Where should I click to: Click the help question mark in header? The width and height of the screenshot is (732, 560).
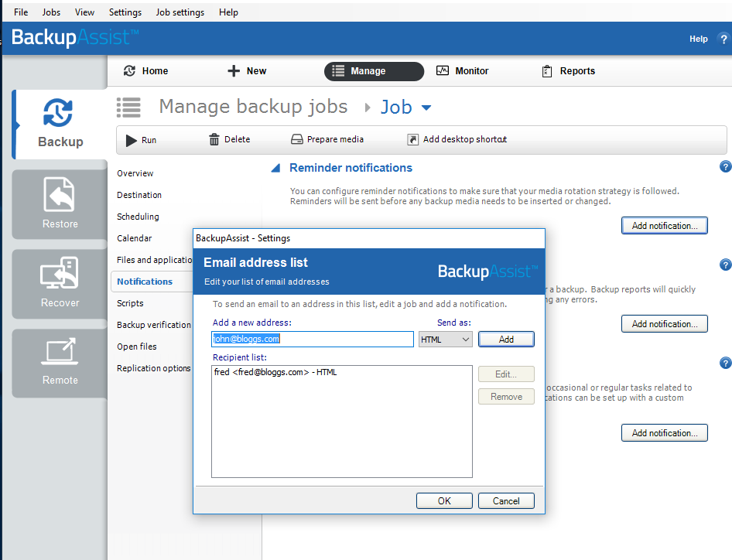723,39
